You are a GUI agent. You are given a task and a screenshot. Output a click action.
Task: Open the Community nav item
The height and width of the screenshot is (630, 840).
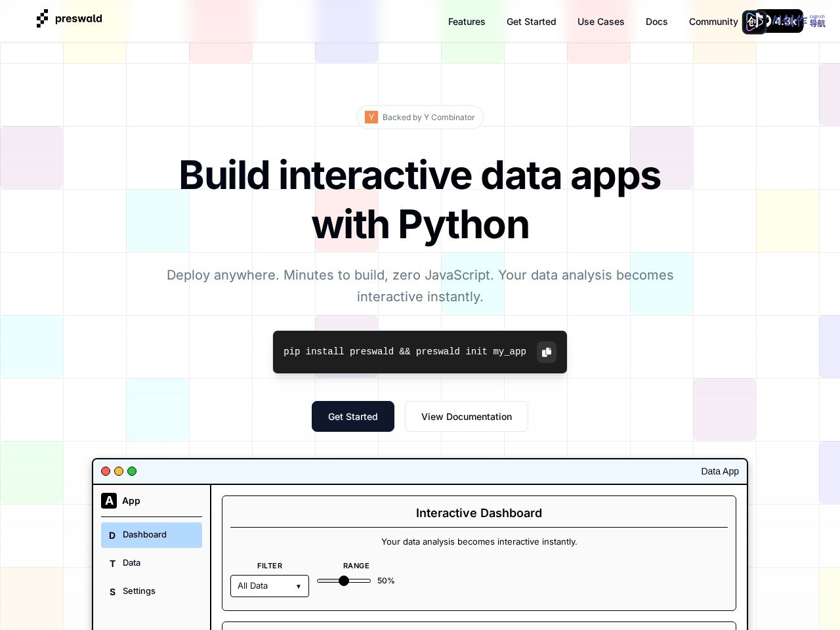(x=713, y=22)
